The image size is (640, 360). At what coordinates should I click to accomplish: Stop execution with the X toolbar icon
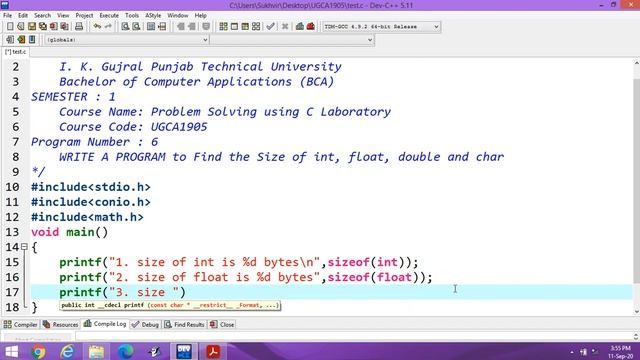click(x=285, y=27)
